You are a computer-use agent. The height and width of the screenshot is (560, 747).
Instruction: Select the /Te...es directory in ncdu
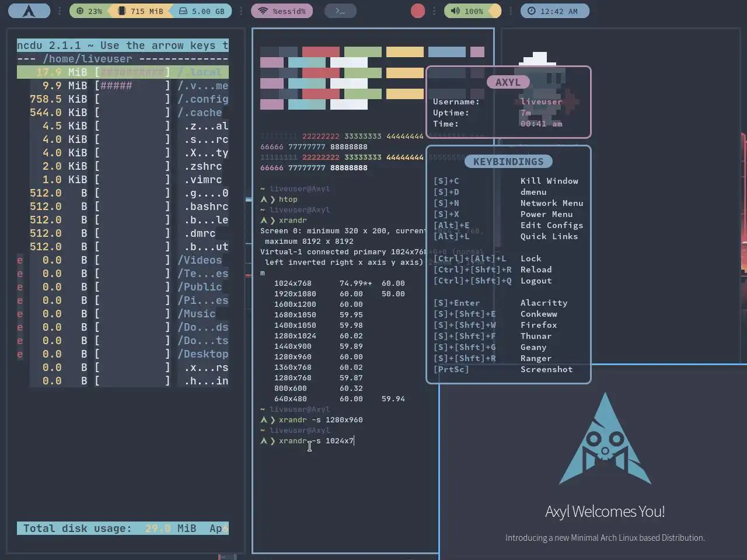123,274
